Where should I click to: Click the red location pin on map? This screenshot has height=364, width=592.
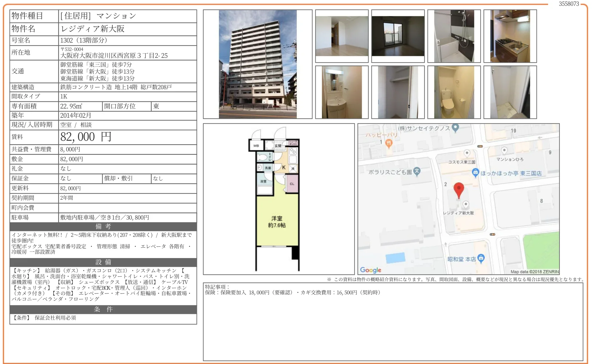tap(458, 189)
